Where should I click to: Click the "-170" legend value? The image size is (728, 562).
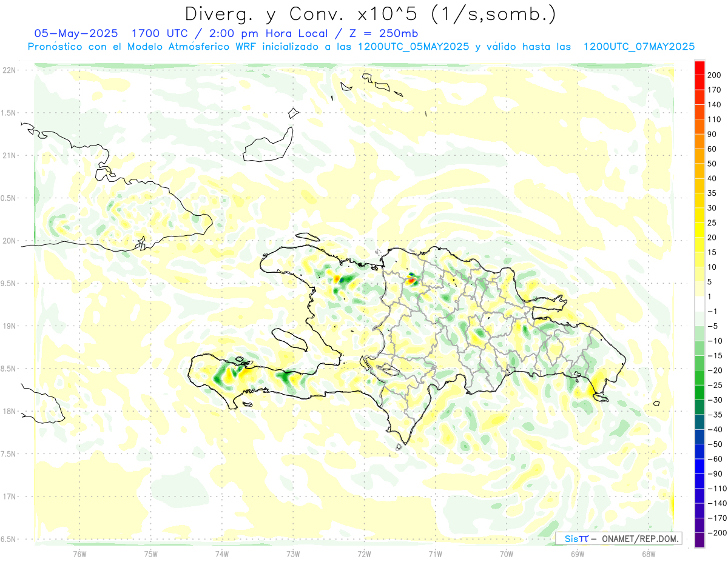coord(718,518)
